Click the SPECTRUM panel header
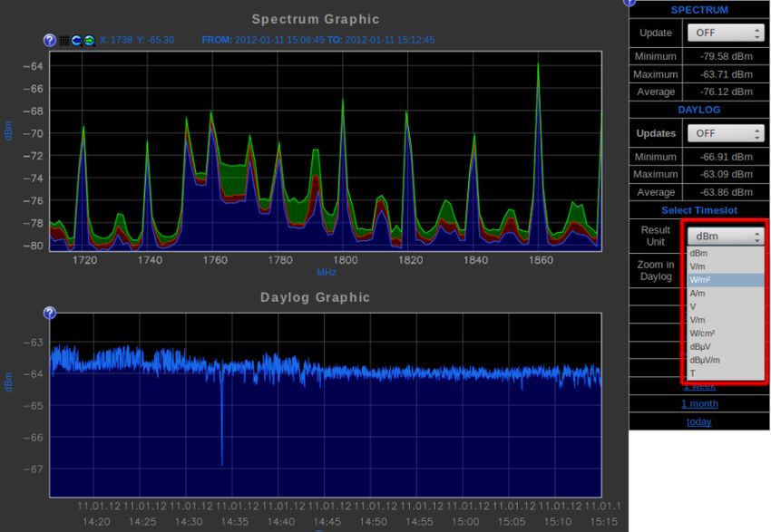Viewport: 771px width, 532px height. (x=699, y=10)
